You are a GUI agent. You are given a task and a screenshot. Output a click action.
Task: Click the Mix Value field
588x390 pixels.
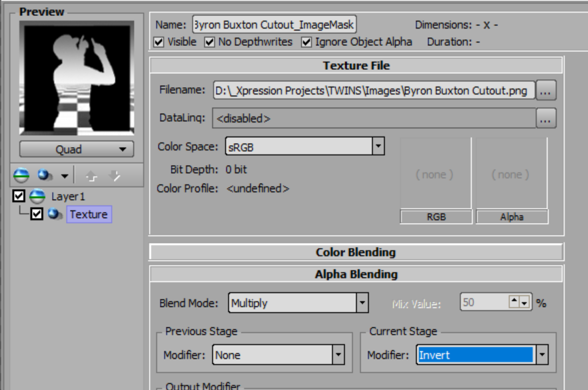pyautogui.click(x=484, y=302)
